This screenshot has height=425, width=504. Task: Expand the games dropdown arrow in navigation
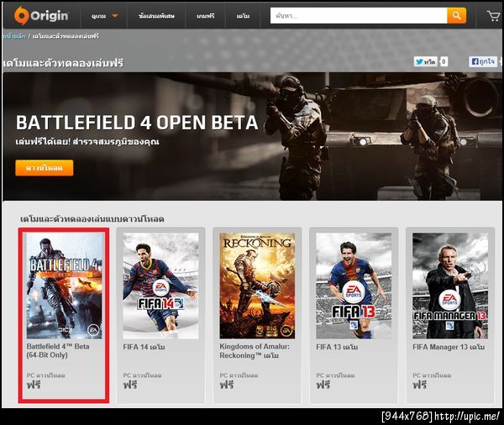click(115, 16)
